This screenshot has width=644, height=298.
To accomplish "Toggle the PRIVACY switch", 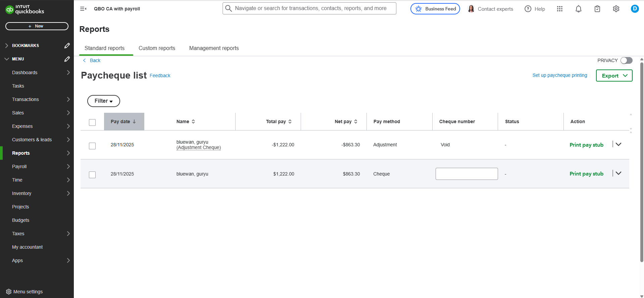I will [626, 60].
